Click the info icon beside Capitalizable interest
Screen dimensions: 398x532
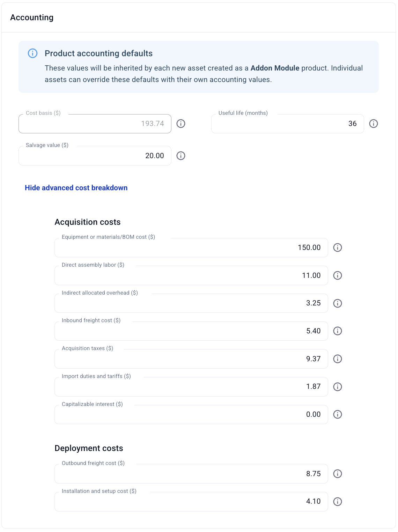pyautogui.click(x=337, y=414)
